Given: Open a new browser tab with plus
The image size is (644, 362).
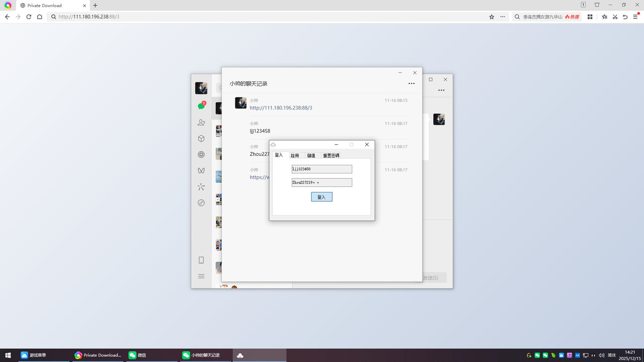Looking at the screenshot, I should click(x=95, y=5).
